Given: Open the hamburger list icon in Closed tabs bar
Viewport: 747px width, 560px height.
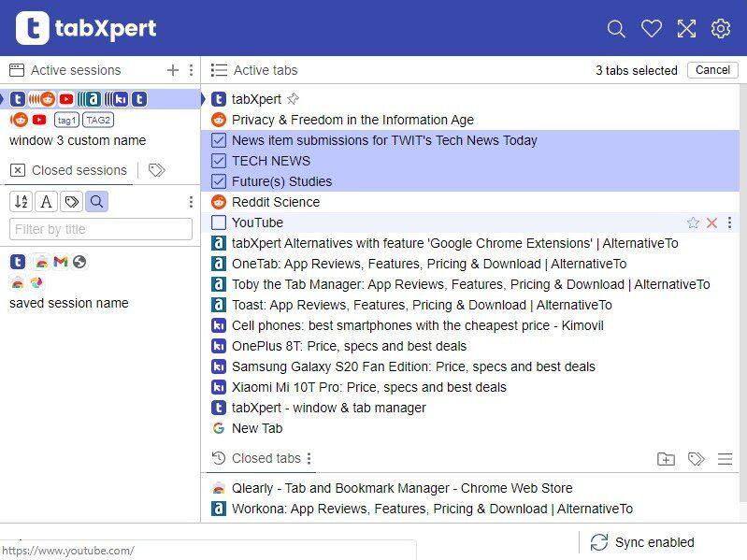Looking at the screenshot, I should click(725, 459).
